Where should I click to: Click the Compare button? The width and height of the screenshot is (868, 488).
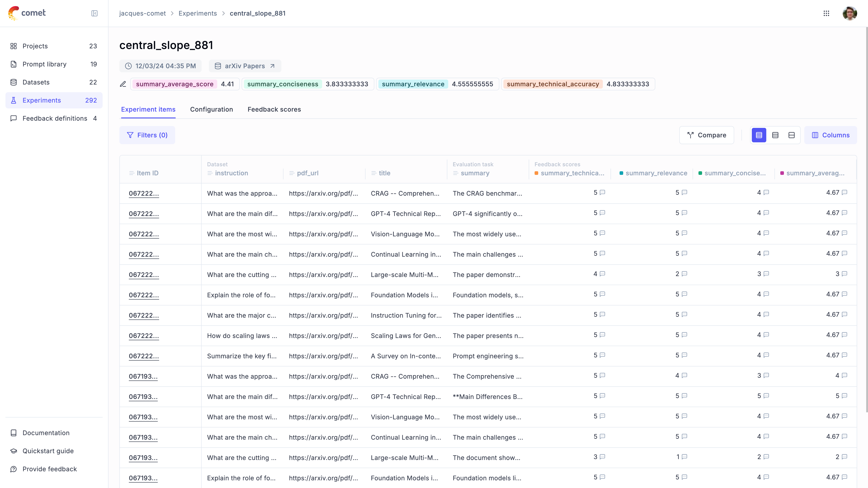706,135
